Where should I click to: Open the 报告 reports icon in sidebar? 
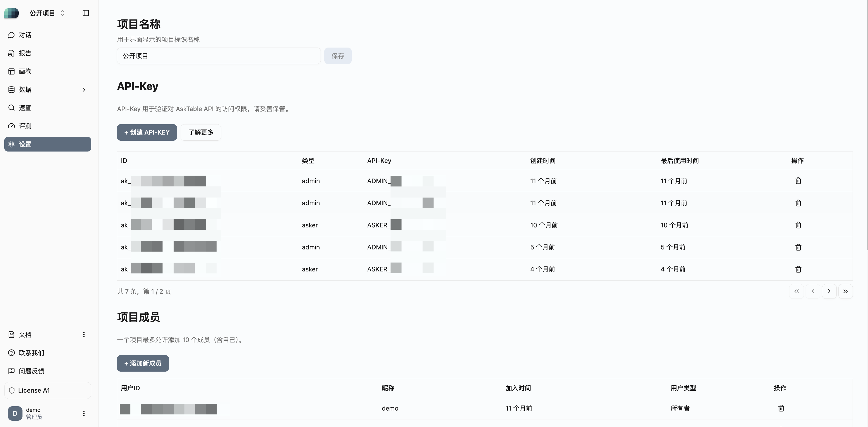(x=11, y=53)
